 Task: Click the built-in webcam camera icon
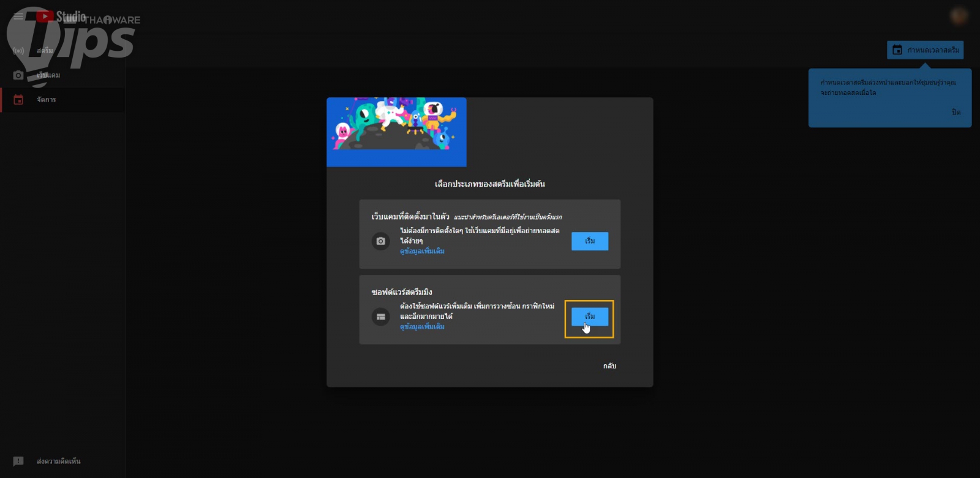point(380,241)
